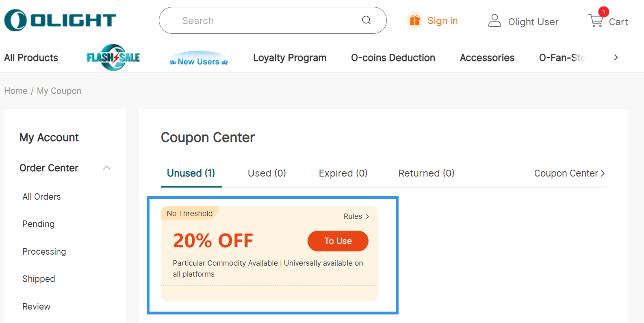Viewport: 644px width, 323px height.
Task: Click the Olight logo
Action: click(x=60, y=20)
